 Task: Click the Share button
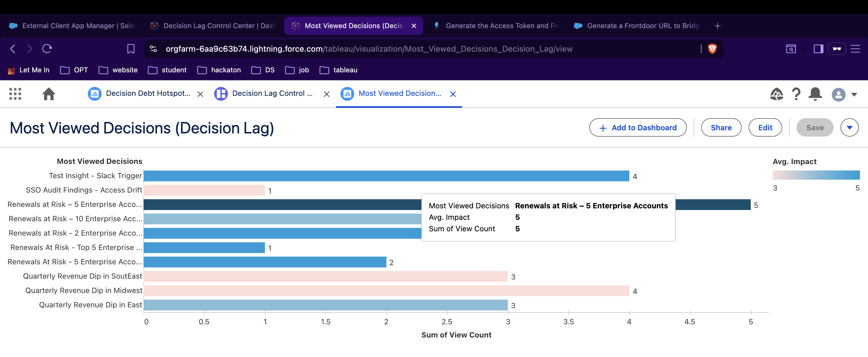[721, 128]
